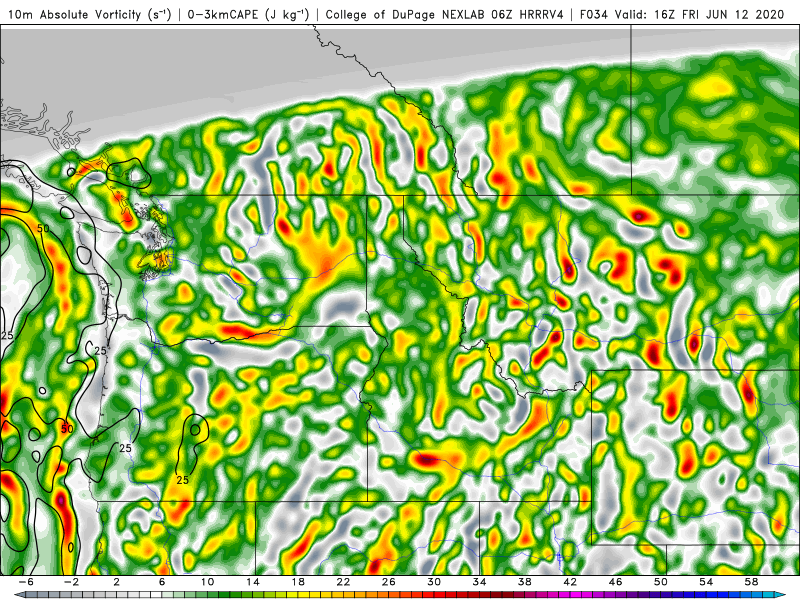Click the "06Z HRRRV4" model run text

click(x=528, y=14)
